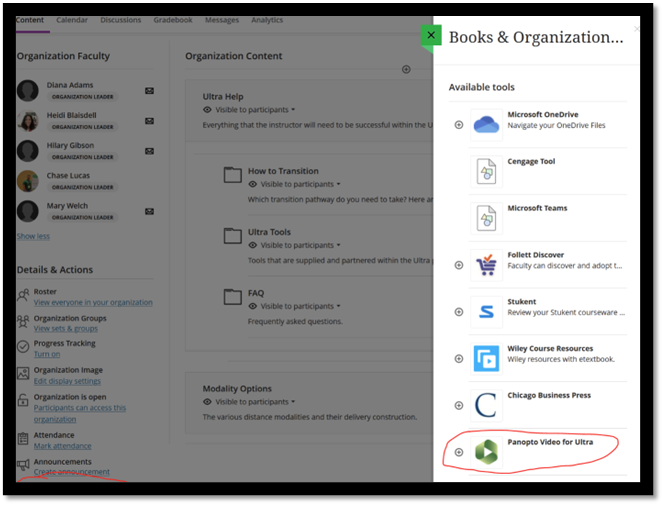The height and width of the screenshot is (505, 663).
Task: Open Ultra Help Visible to participants dropdown
Action: (x=255, y=110)
